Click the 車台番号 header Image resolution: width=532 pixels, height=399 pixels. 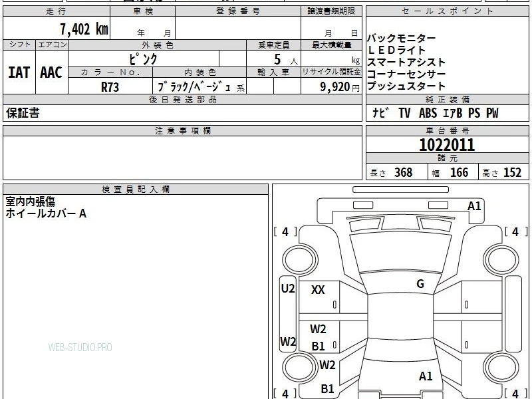tap(447, 130)
